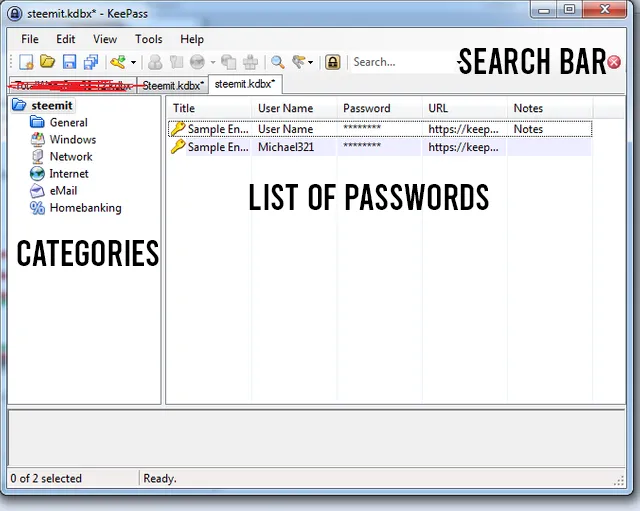Click the Network group icon
The height and width of the screenshot is (511, 640).
(37, 157)
